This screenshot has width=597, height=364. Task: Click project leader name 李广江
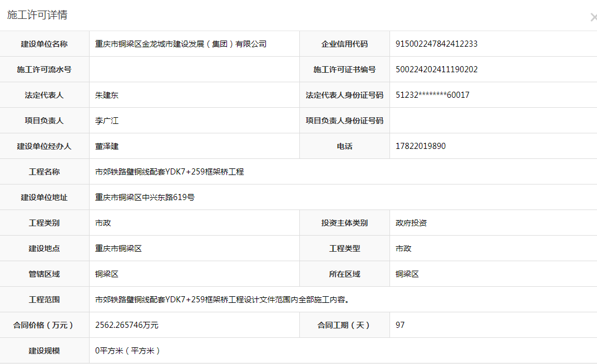107,121
